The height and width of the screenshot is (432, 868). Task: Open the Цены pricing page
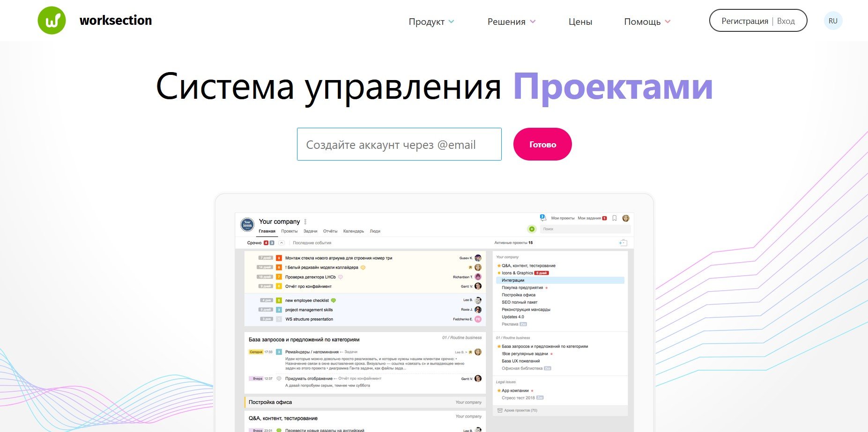580,22
